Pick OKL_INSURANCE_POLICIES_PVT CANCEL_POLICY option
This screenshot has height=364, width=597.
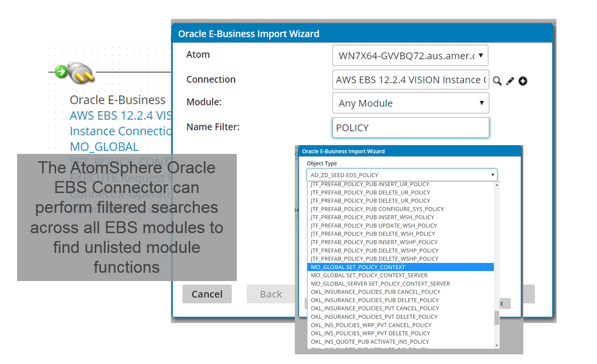tap(400, 309)
